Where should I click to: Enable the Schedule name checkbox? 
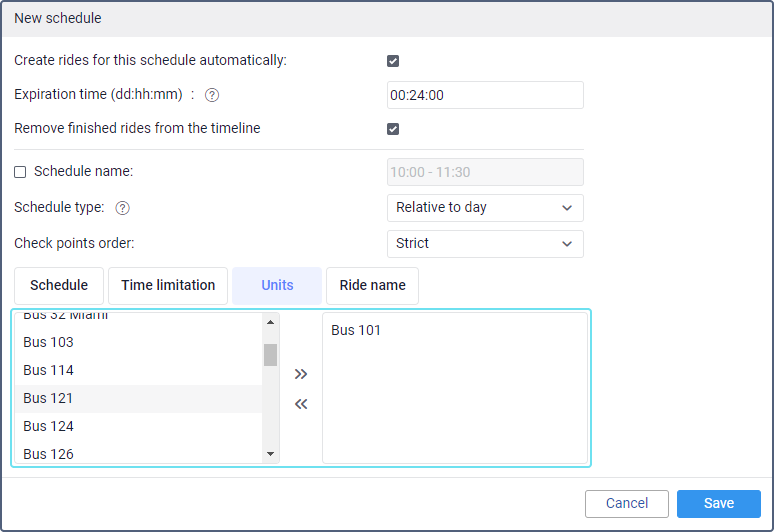pos(20,172)
